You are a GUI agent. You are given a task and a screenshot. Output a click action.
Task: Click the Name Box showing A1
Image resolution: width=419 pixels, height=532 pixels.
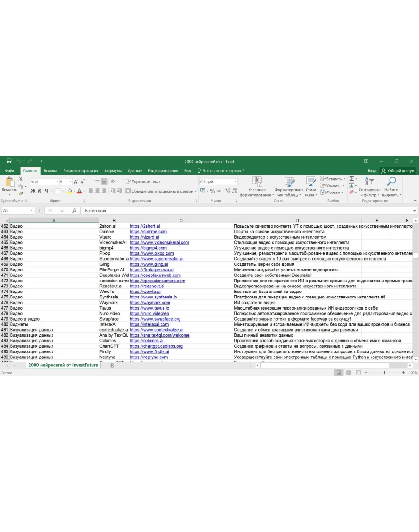pos(17,210)
